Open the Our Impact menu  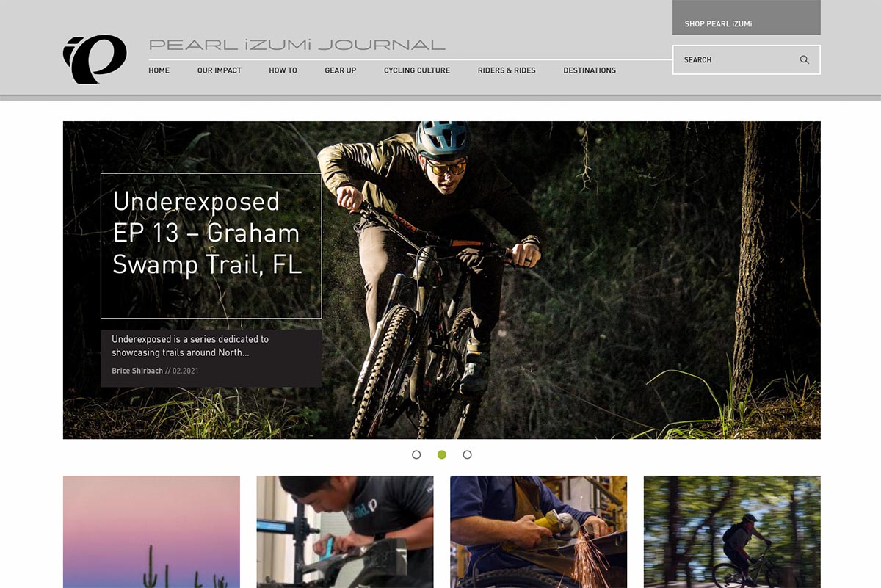click(220, 70)
